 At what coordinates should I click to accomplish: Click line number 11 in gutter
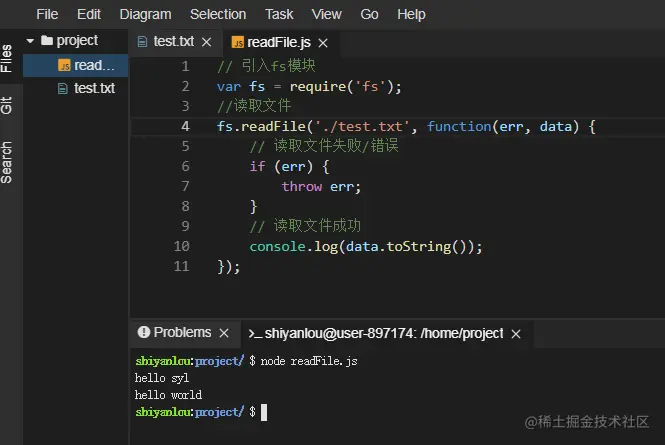coord(182,266)
